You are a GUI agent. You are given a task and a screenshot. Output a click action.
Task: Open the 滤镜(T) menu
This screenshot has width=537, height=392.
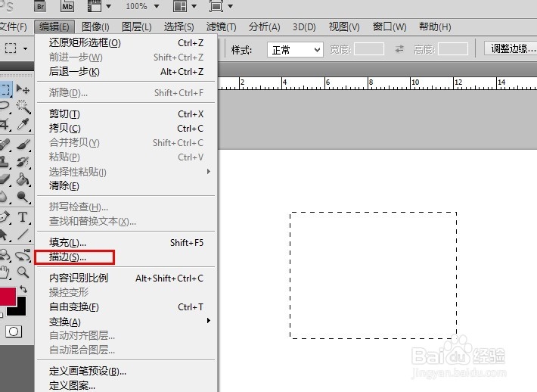[222, 26]
